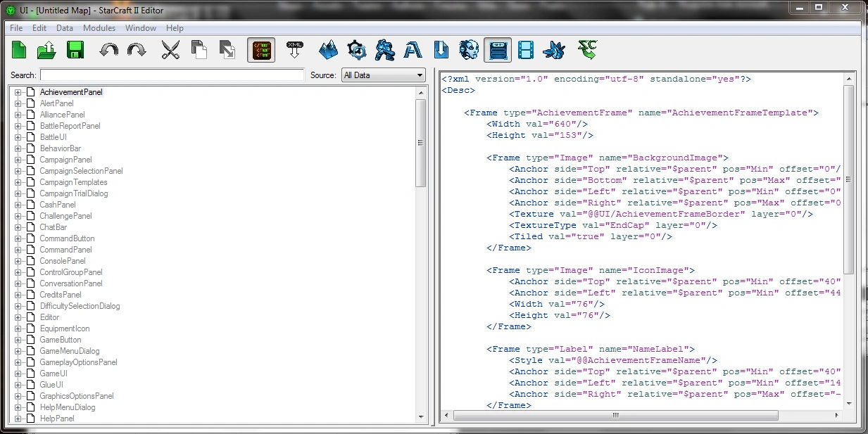Save using the green floppy disk icon
Viewport: 868px width, 434px height.
tap(75, 50)
